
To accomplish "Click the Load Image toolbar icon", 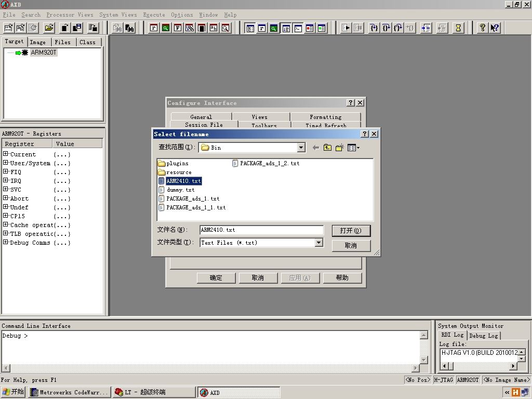I will point(8,28).
